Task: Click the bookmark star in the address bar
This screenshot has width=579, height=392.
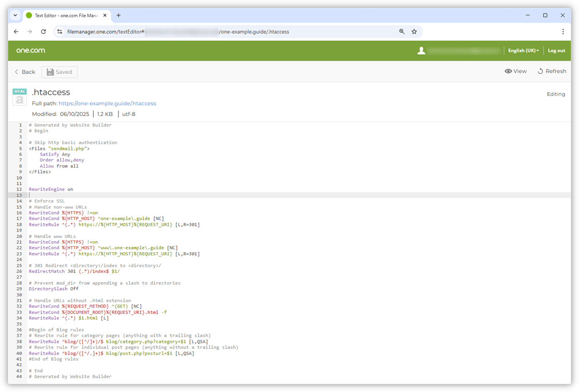Action: pyautogui.click(x=414, y=31)
